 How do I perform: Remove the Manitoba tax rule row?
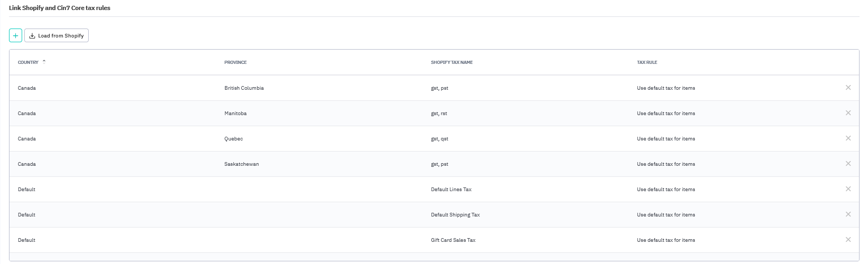point(848,113)
